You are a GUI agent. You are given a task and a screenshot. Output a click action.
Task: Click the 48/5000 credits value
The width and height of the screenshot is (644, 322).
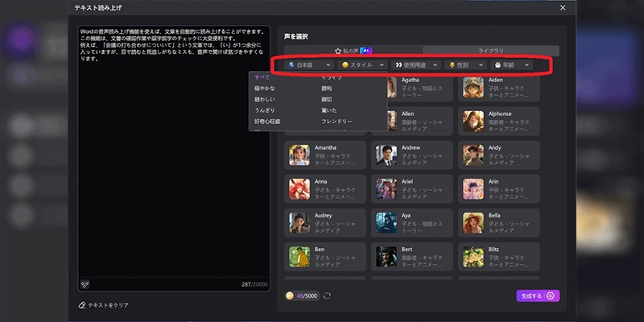click(x=307, y=295)
